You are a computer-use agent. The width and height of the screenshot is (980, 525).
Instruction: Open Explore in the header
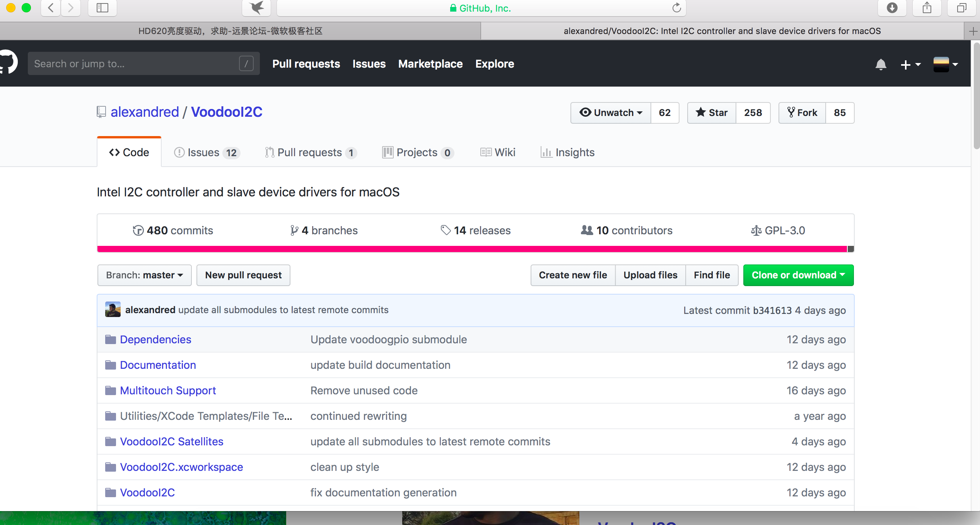click(495, 64)
